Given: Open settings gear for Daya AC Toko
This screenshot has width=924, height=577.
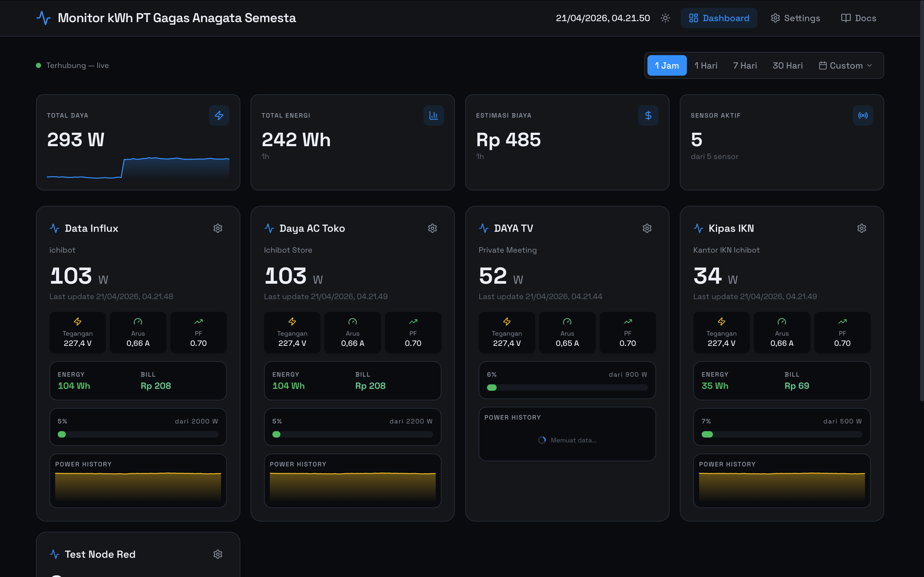Looking at the screenshot, I should 432,228.
